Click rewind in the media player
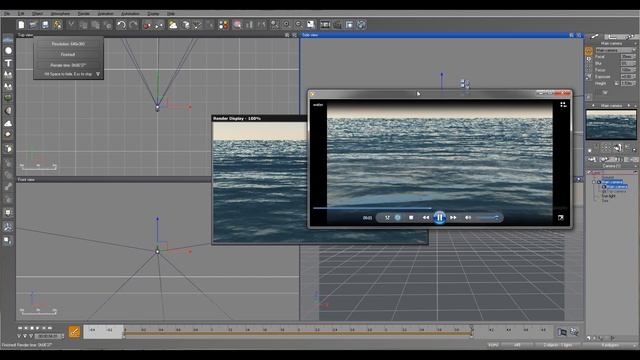The image size is (640, 360). coord(426,218)
